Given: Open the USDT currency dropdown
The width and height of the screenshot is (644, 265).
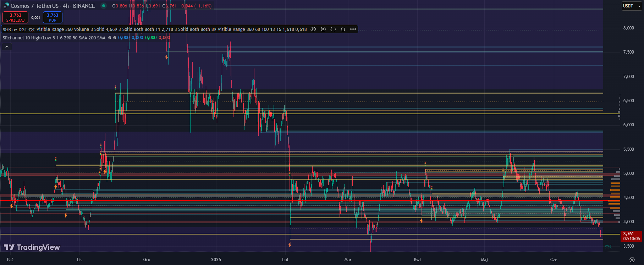Looking at the screenshot, I should pos(632,6).
